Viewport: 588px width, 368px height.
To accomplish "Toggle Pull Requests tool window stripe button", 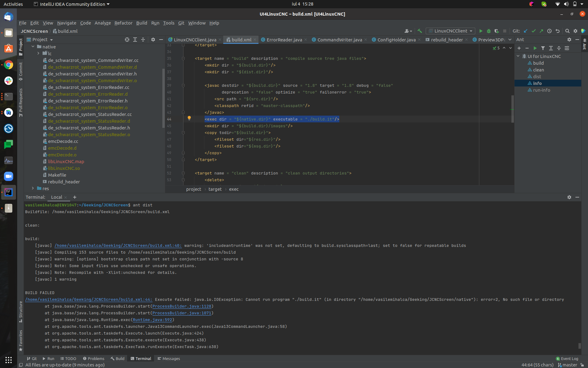I will tap(21, 103).
